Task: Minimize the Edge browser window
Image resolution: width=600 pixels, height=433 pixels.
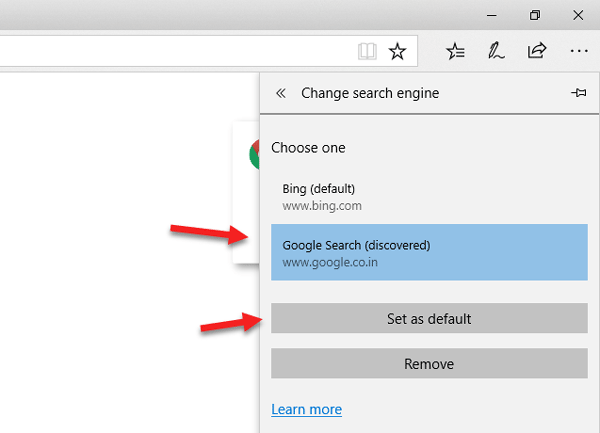Action: click(493, 15)
